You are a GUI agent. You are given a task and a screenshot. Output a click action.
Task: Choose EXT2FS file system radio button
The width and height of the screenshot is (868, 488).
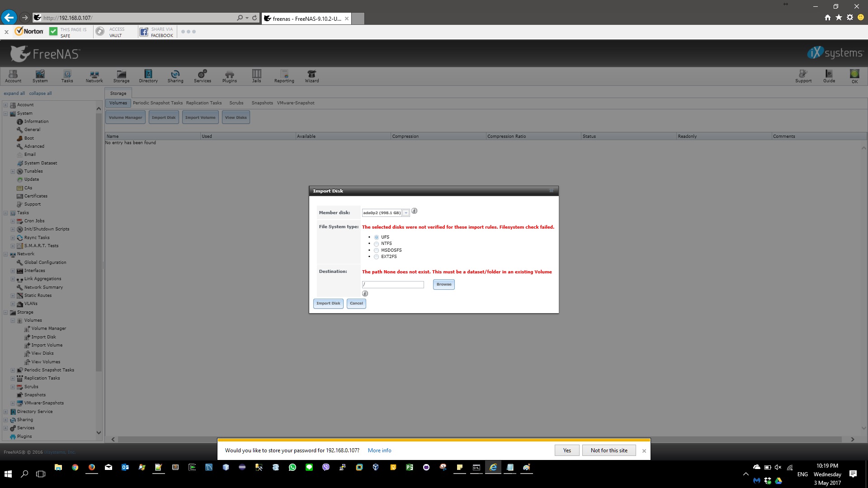pyautogui.click(x=376, y=257)
